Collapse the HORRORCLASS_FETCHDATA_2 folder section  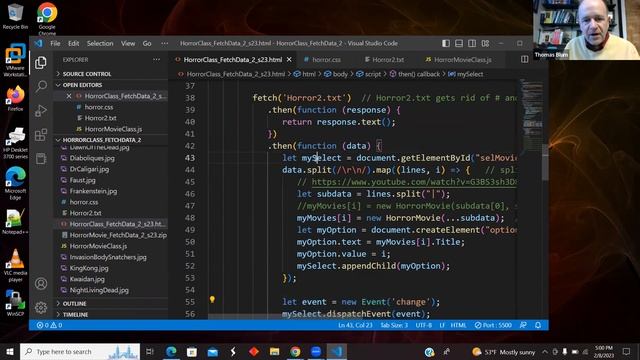111,140
